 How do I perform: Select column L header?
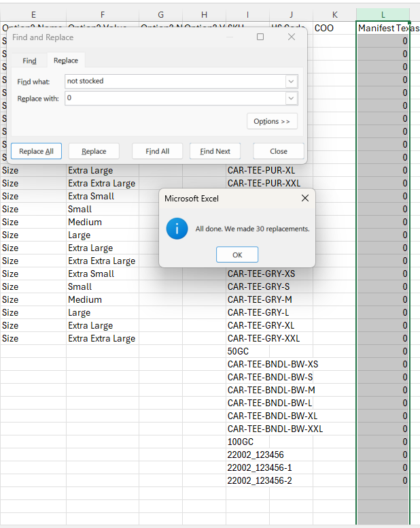click(383, 14)
